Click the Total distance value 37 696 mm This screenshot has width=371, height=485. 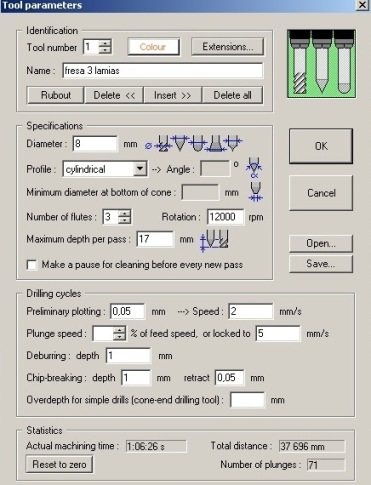point(312,446)
